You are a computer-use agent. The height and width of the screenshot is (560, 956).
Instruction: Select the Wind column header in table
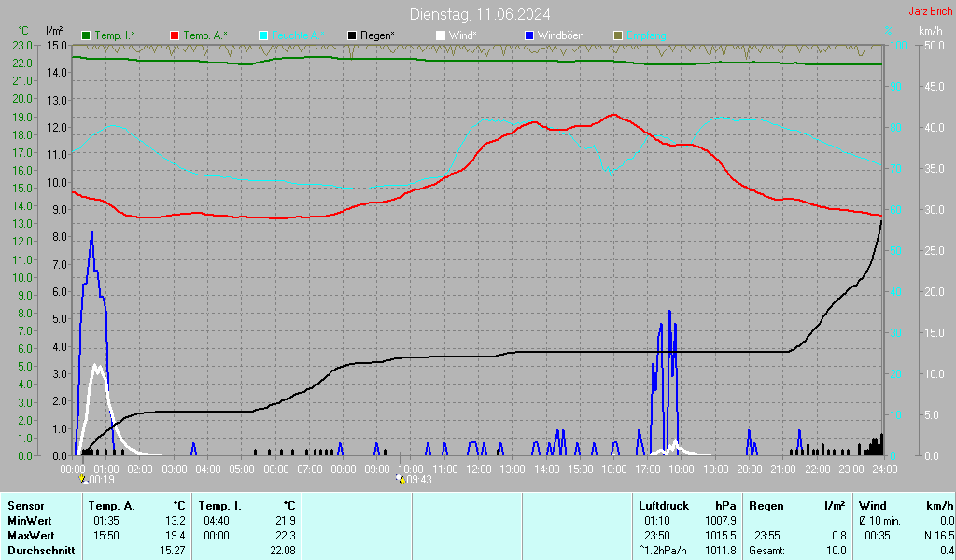point(872,506)
